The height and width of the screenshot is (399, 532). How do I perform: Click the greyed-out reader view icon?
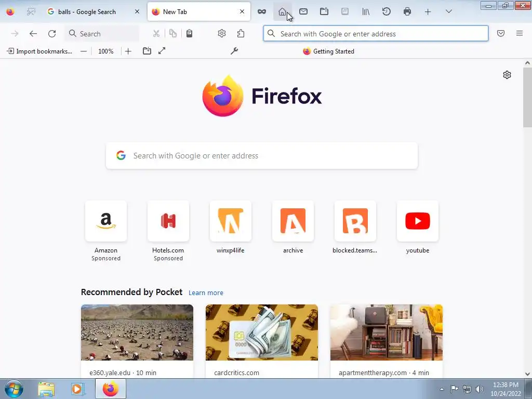point(345,12)
